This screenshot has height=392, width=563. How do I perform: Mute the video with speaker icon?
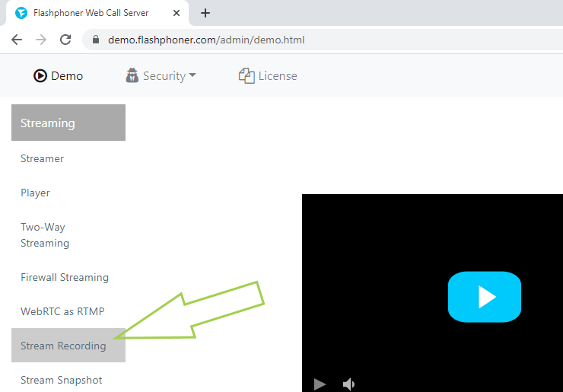click(348, 384)
